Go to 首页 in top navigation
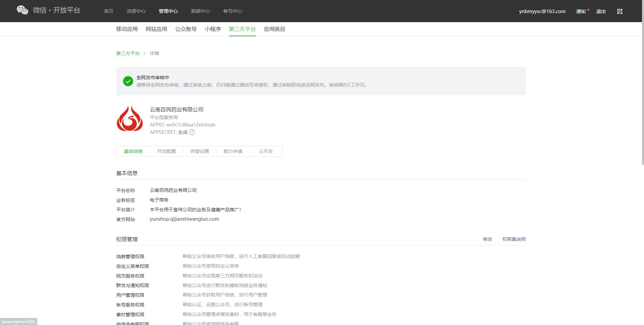 [x=109, y=11]
